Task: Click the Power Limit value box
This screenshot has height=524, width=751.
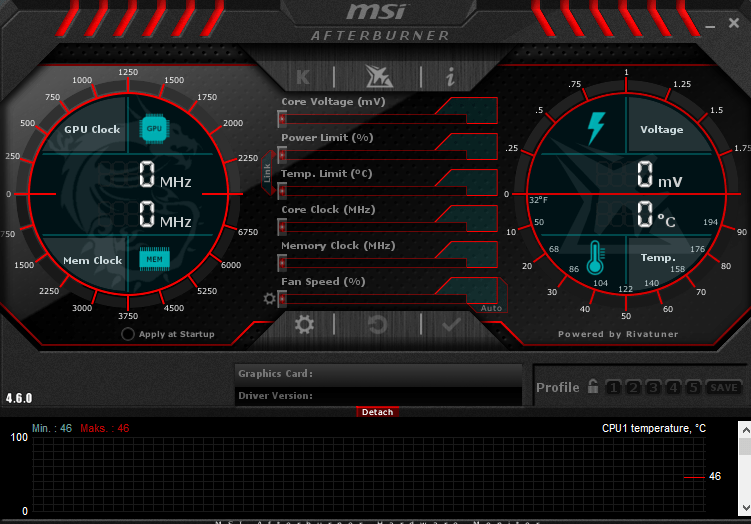Action: pyautogui.click(x=473, y=146)
